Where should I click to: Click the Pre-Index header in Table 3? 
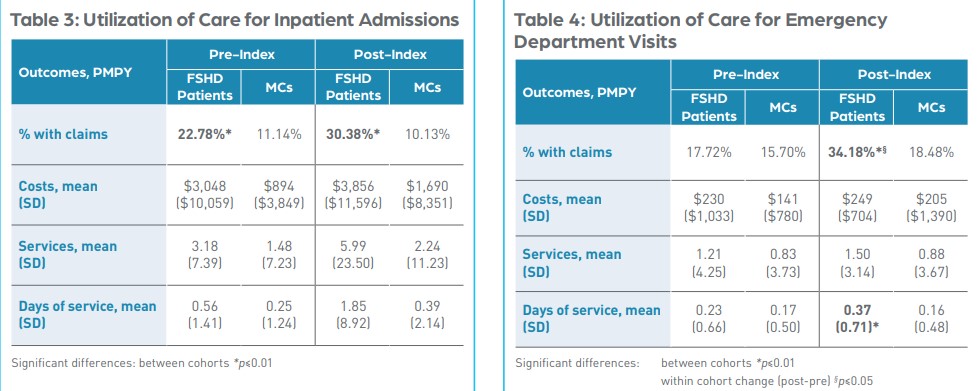click(241, 54)
